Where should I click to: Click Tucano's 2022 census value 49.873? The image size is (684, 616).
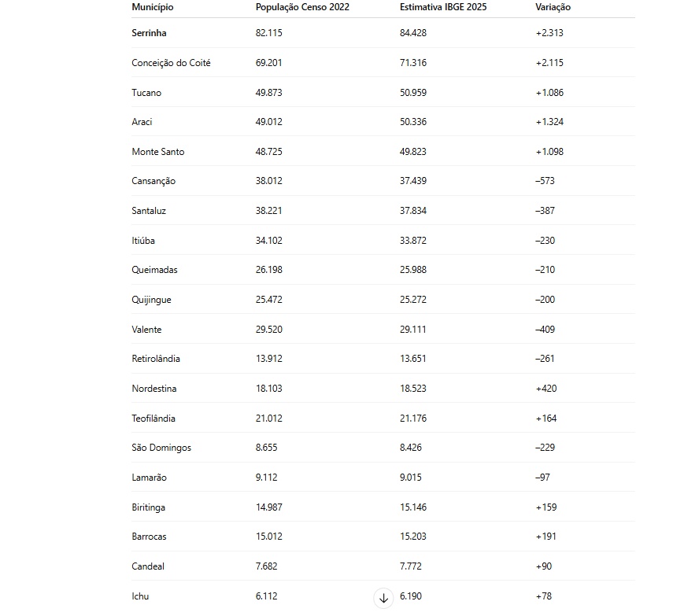point(268,93)
